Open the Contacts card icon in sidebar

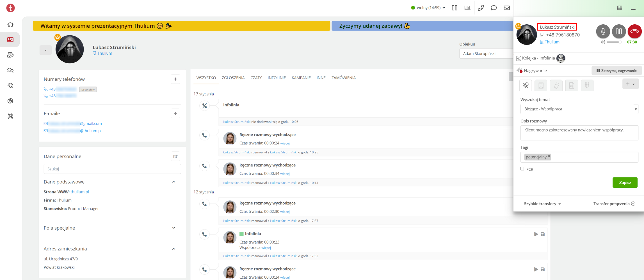[10, 40]
